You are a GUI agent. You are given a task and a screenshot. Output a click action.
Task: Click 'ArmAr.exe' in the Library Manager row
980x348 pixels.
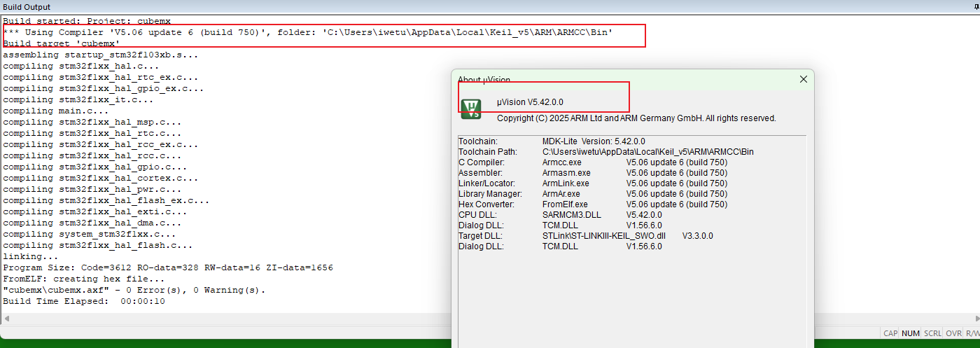coord(561,193)
